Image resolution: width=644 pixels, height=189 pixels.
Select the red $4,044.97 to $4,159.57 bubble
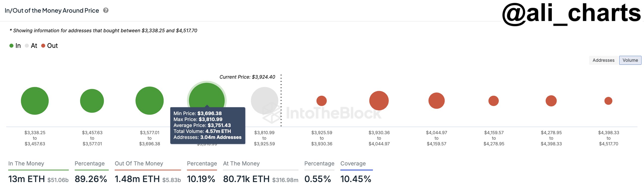pyautogui.click(x=436, y=101)
